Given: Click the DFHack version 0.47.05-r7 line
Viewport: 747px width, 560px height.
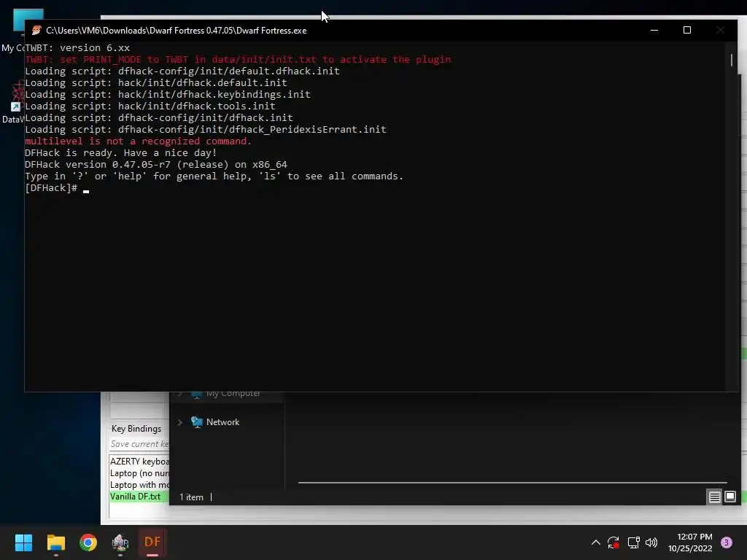Looking at the screenshot, I should 156,165.
